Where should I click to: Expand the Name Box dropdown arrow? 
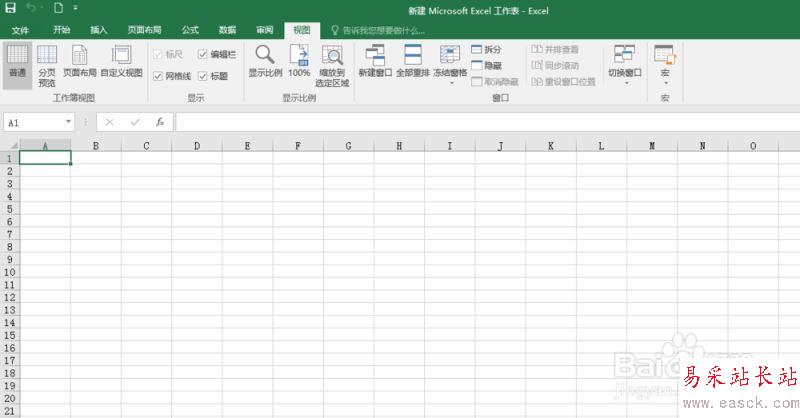pos(68,122)
